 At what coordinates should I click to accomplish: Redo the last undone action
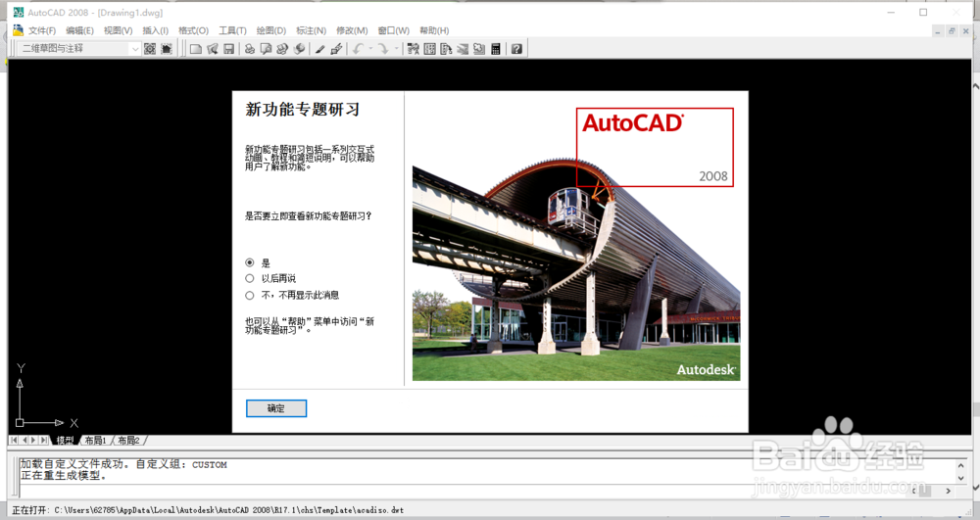pos(382,49)
